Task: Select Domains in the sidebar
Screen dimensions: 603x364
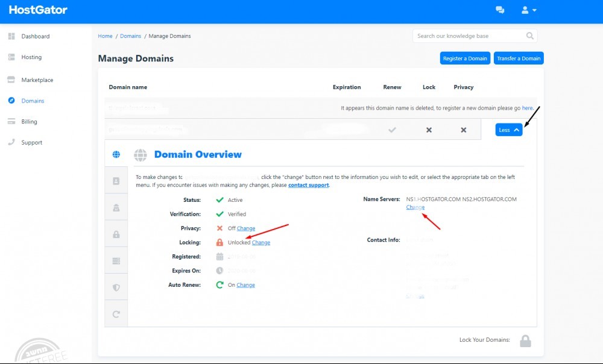Action: tap(33, 101)
